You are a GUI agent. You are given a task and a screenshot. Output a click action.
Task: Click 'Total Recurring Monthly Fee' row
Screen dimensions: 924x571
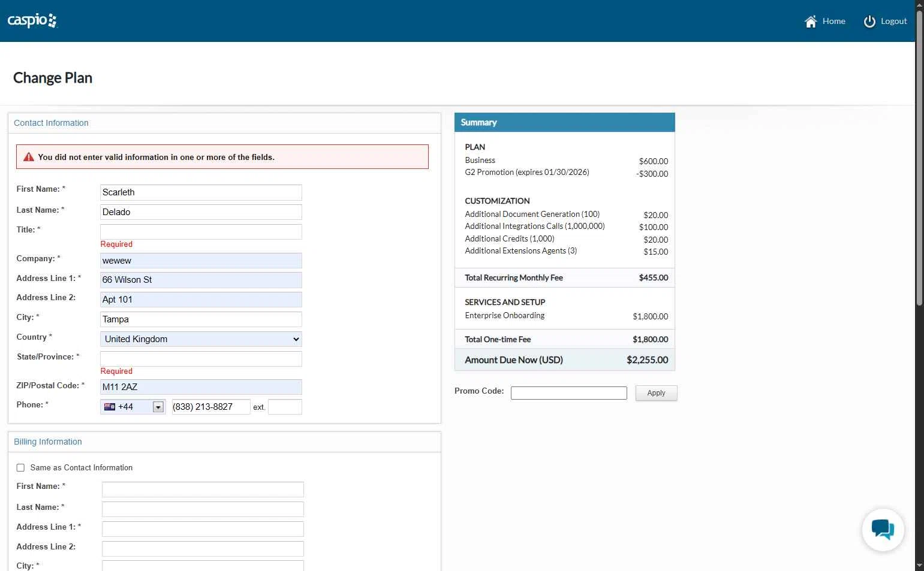click(565, 278)
